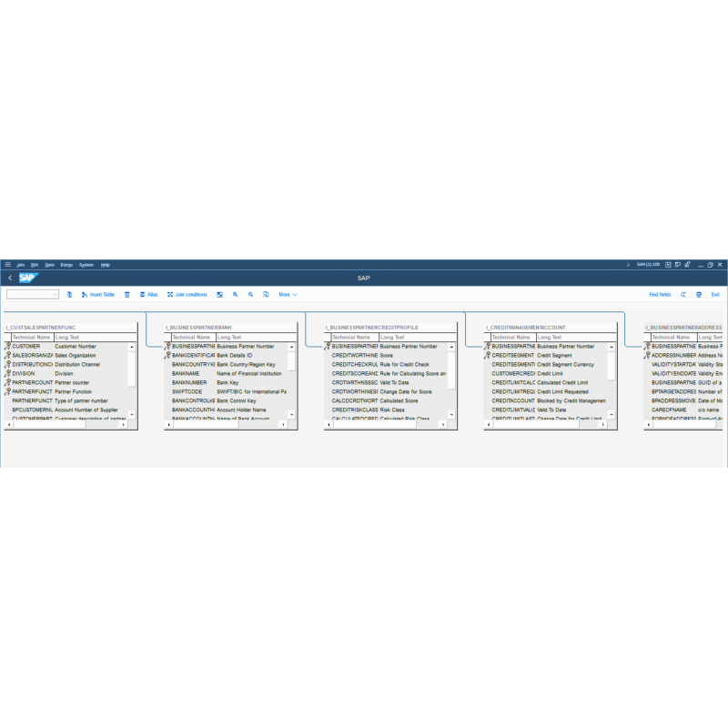Viewport: 728px width, 728px height.
Task: Open the Extras menu
Action: click(66, 264)
